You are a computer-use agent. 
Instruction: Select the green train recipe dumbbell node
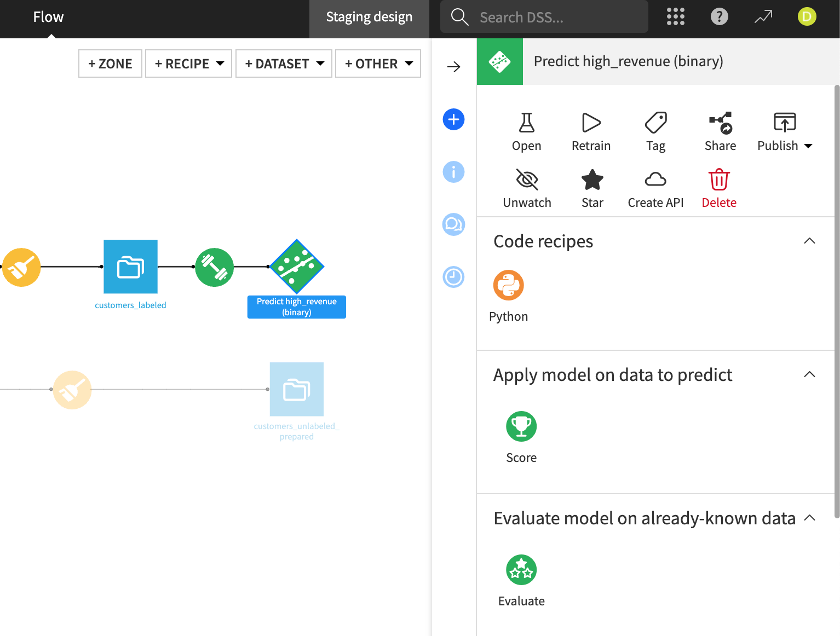point(214,267)
